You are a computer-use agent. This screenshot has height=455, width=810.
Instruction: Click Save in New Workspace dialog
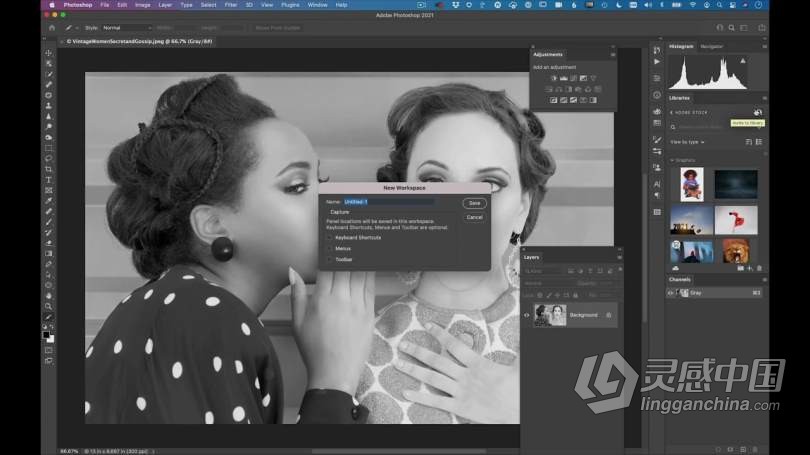click(x=474, y=203)
